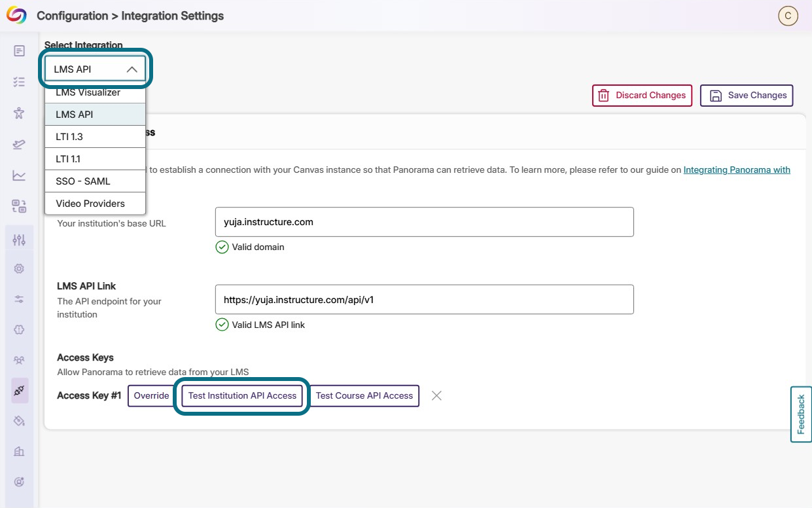The height and width of the screenshot is (508, 812).
Task: Open the code braces badge icon in the sidebar
Action: (19, 330)
